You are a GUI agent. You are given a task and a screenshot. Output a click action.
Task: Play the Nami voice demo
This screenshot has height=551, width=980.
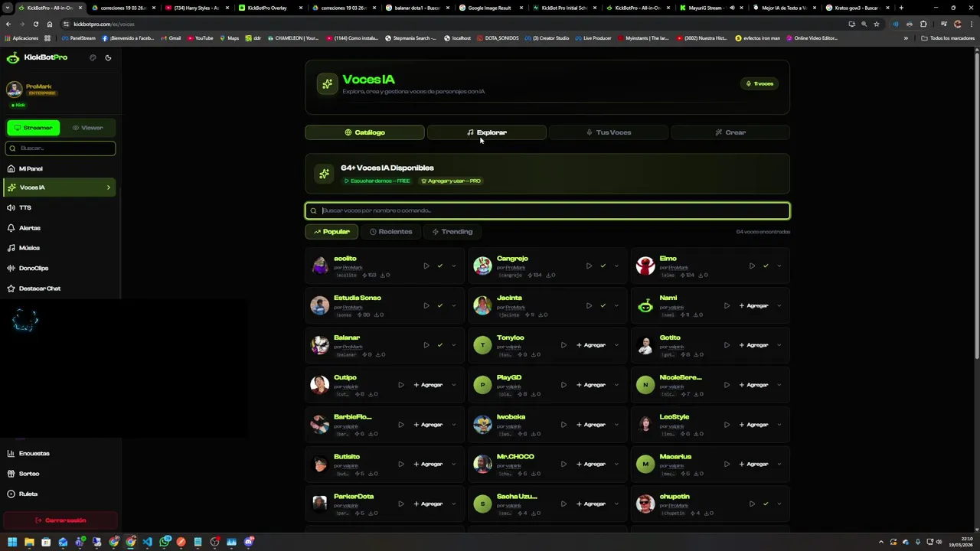coord(727,305)
